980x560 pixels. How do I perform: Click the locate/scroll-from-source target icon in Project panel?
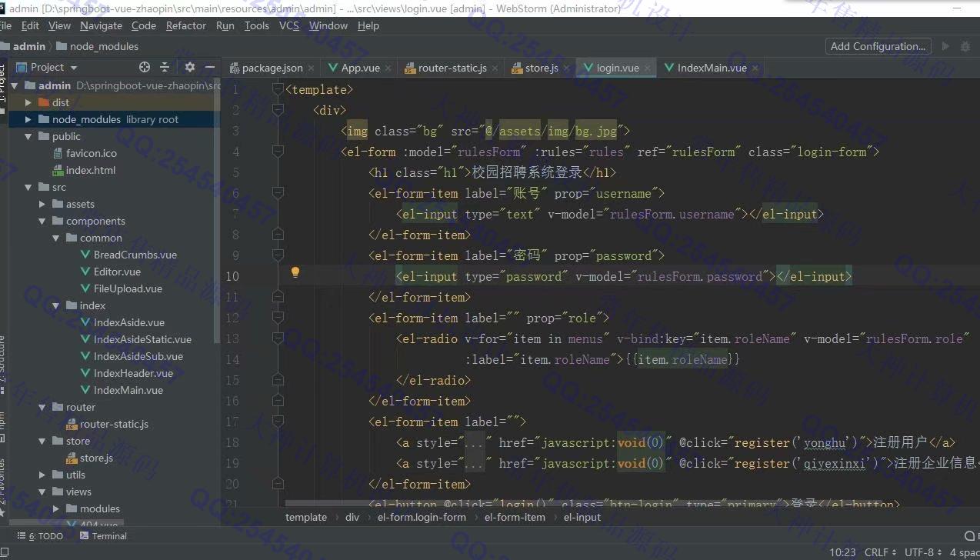point(144,67)
